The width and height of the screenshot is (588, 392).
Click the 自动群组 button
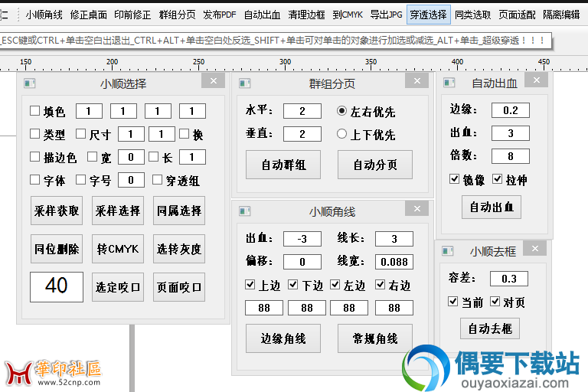click(283, 165)
